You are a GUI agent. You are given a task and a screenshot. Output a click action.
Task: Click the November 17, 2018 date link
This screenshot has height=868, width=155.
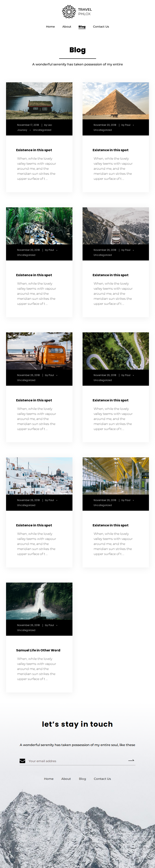pyautogui.click(x=28, y=125)
